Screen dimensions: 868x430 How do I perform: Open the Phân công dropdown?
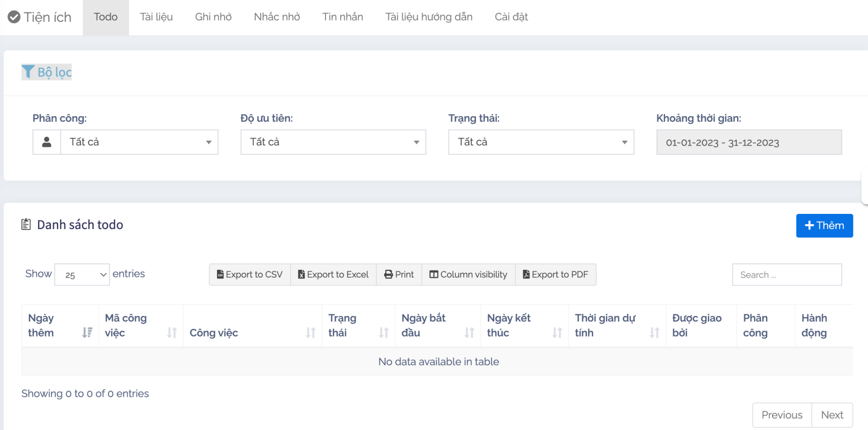coord(139,142)
